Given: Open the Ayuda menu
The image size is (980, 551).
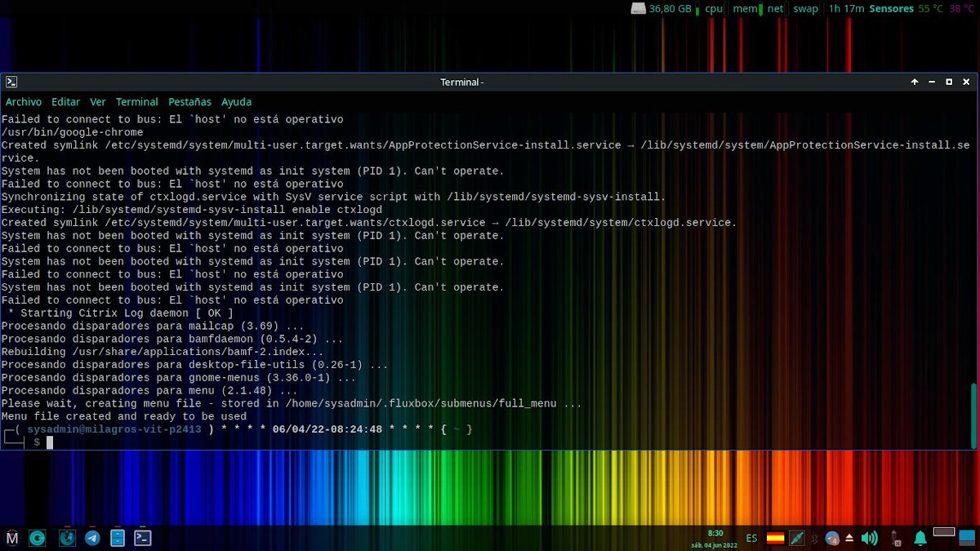Looking at the screenshot, I should 236,101.
